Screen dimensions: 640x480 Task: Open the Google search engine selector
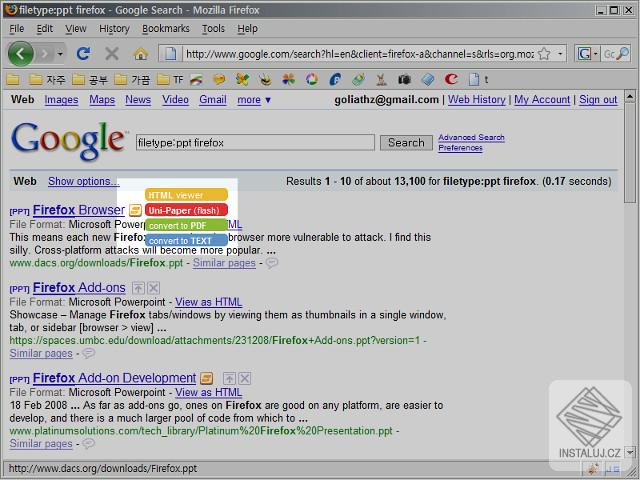[587, 53]
